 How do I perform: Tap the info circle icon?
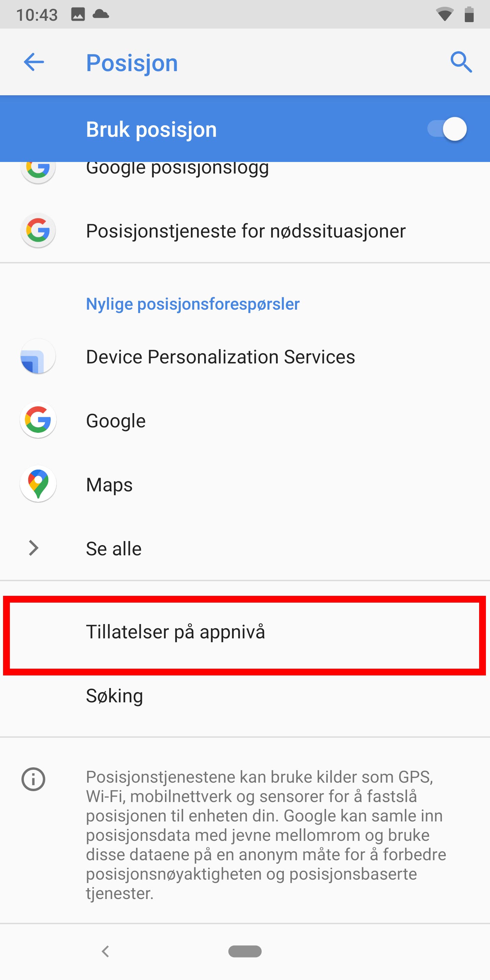click(33, 779)
